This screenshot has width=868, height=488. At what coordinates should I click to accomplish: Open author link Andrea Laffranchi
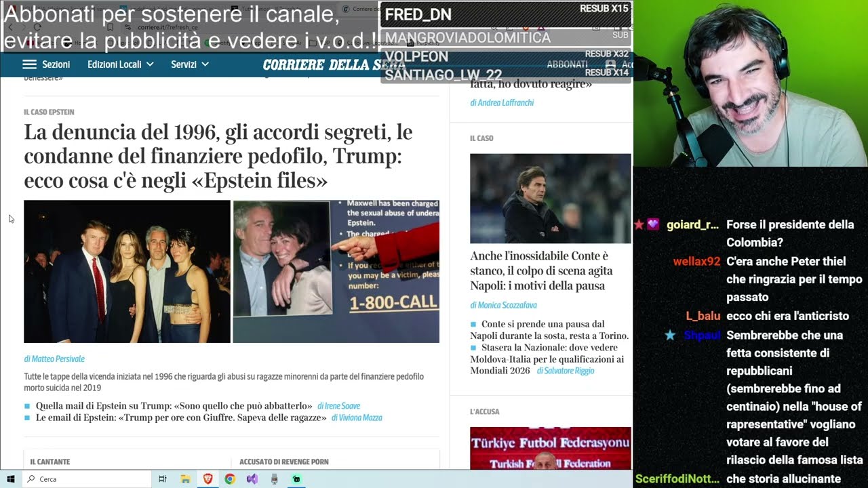pos(502,102)
